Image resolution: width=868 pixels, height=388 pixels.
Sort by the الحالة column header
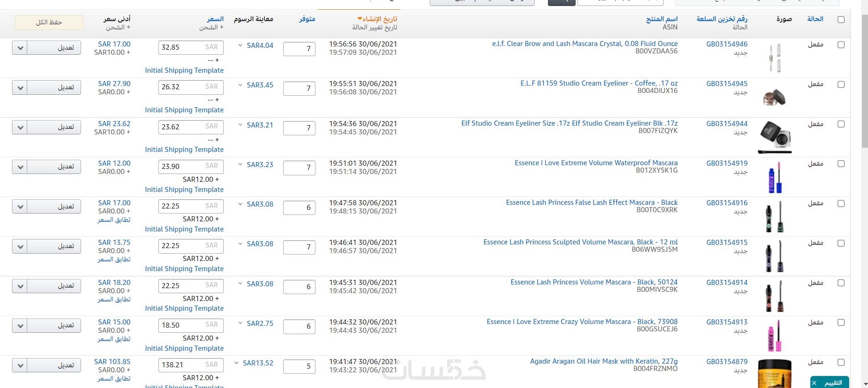pyautogui.click(x=815, y=19)
